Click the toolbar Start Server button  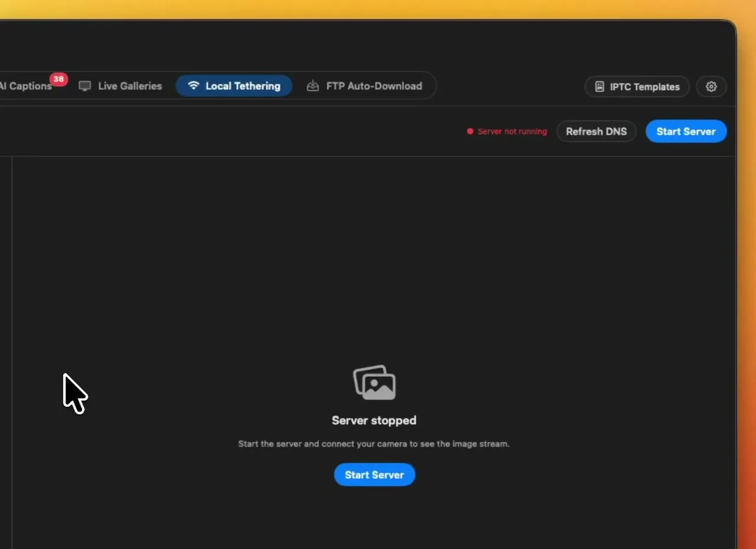[686, 131]
